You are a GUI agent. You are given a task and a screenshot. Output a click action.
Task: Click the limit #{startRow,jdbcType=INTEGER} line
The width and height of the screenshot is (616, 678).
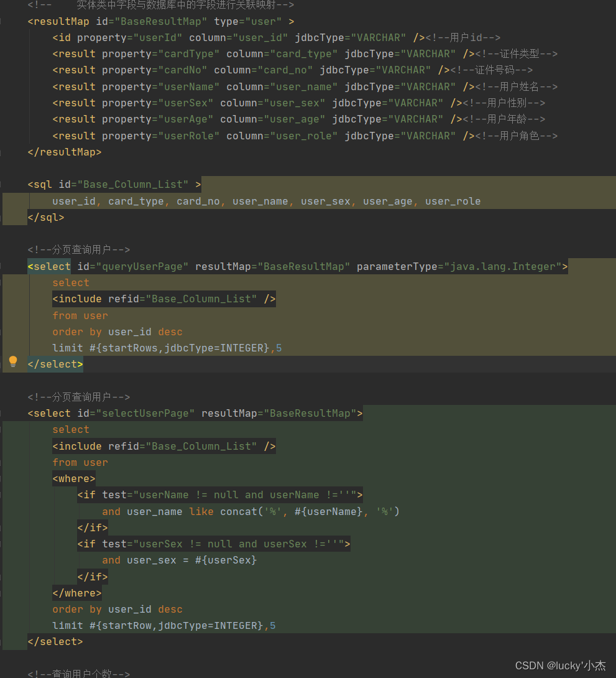(x=163, y=626)
